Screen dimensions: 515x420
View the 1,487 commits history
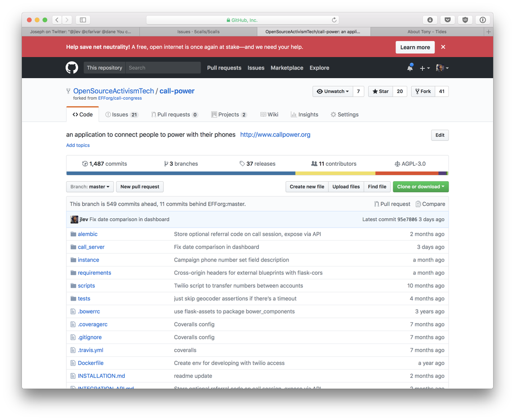104,164
